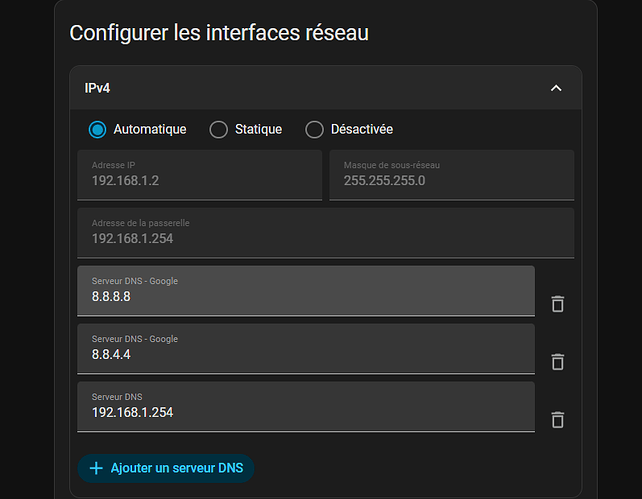This screenshot has width=642, height=499.
Task: Select the Statique radio option
Action: pos(218,129)
